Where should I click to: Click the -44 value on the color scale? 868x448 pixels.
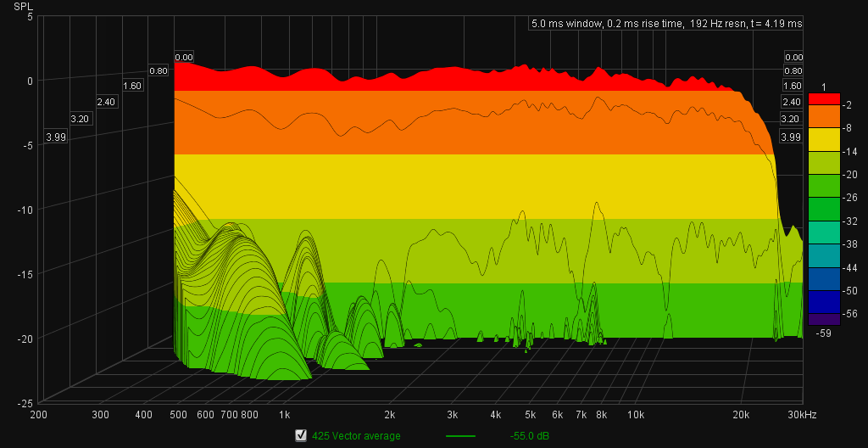(x=850, y=267)
